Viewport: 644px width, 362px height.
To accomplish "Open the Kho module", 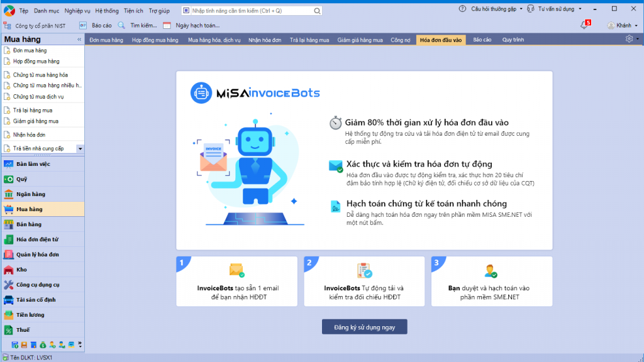I will (x=43, y=270).
